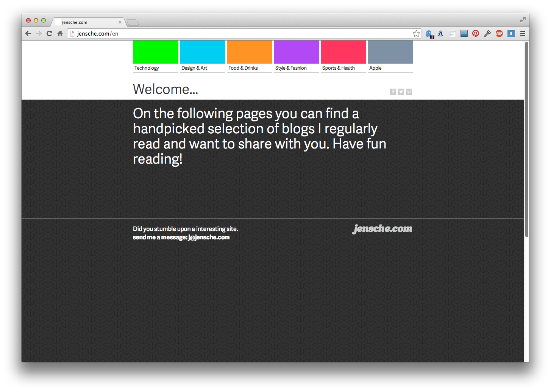Screen dimensions: 551x392
Task: Reload the page with refresh icon
Action: pyautogui.click(x=49, y=34)
